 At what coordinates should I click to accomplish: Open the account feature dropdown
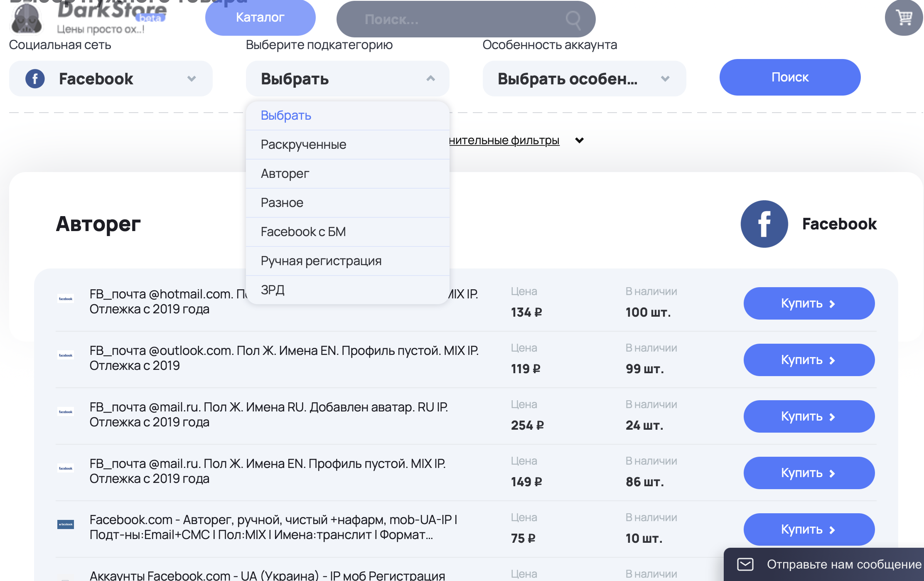[x=584, y=79]
